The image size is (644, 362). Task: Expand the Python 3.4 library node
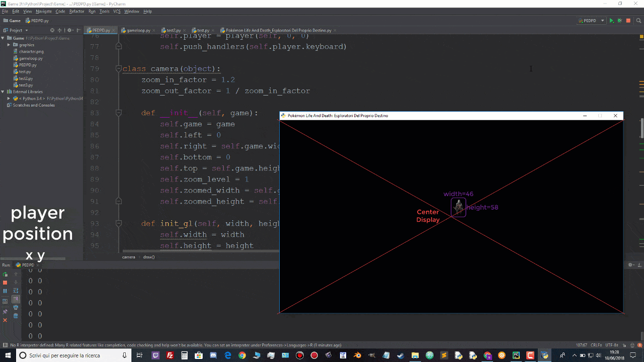coord(9,99)
